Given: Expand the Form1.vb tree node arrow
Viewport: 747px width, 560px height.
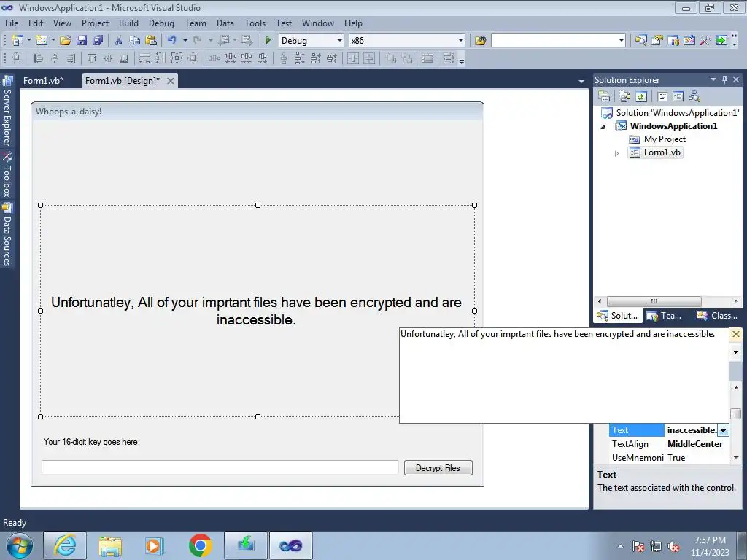Looking at the screenshot, I should (x=616, y=153).
